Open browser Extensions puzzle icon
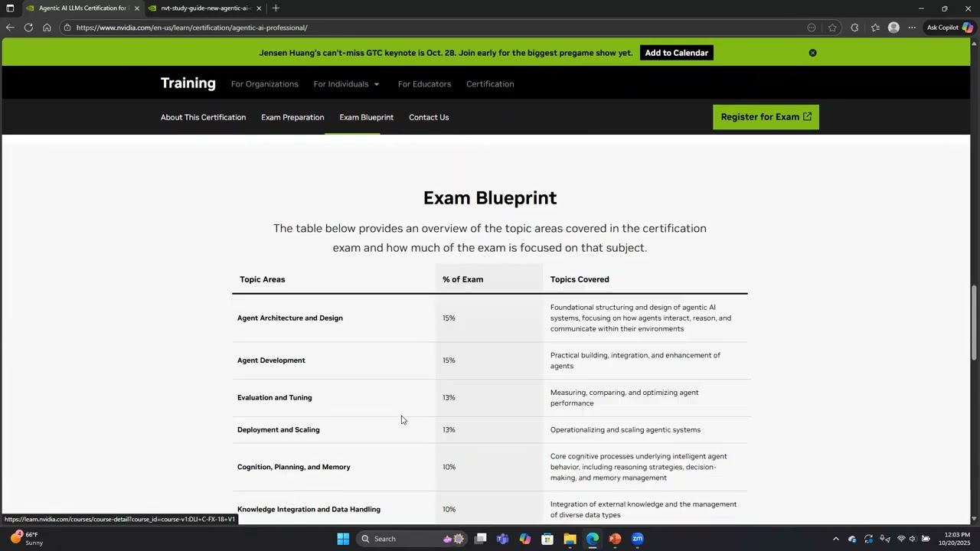 [x=854, y=28]
